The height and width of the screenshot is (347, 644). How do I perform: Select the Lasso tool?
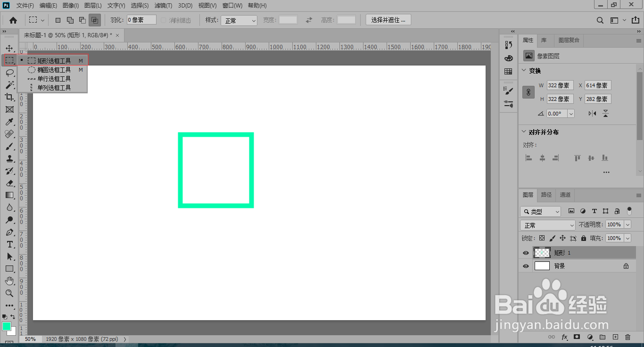[x=9, y=73]
